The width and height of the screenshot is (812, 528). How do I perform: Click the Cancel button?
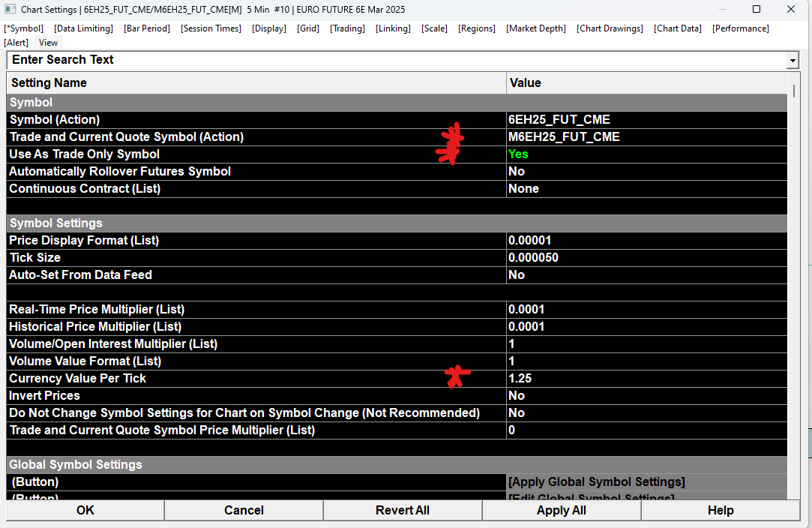244,511
